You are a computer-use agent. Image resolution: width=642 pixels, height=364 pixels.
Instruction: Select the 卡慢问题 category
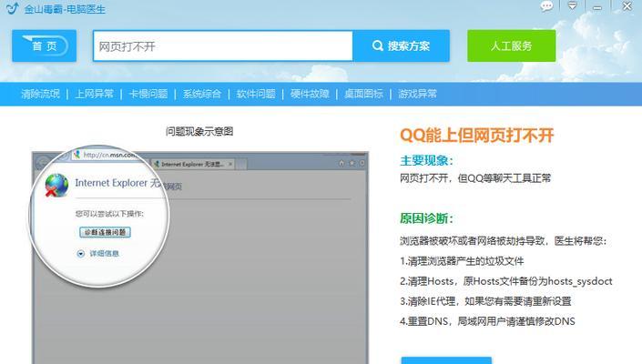148,94
